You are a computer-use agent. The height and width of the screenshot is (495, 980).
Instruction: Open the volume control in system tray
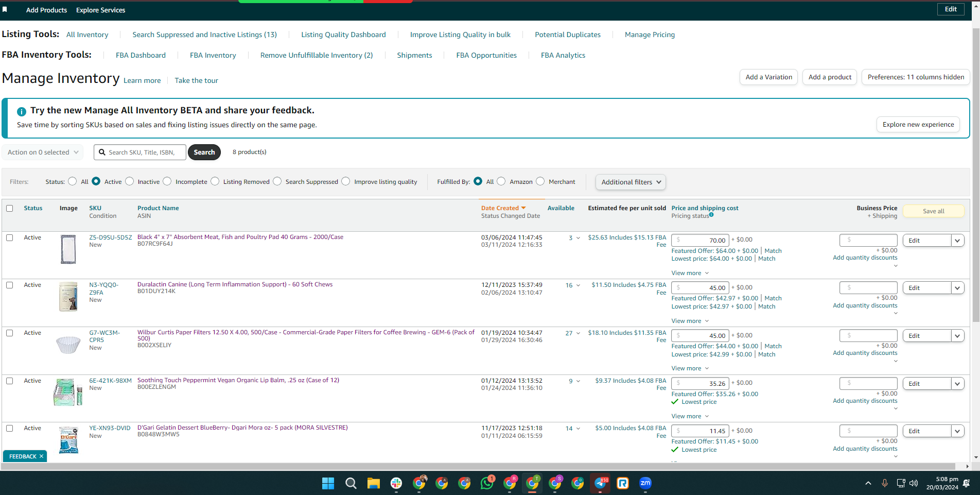pyautogui.click(x=914, y=483)
